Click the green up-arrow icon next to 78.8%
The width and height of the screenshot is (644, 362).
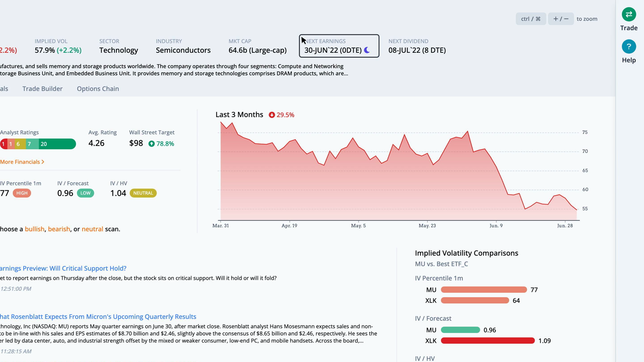pyautogui.click(x=152, y=143)
